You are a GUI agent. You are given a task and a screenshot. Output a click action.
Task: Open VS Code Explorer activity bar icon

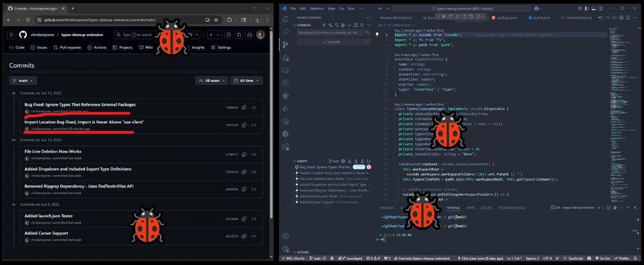pyautogui.click(x=285, y=18)
